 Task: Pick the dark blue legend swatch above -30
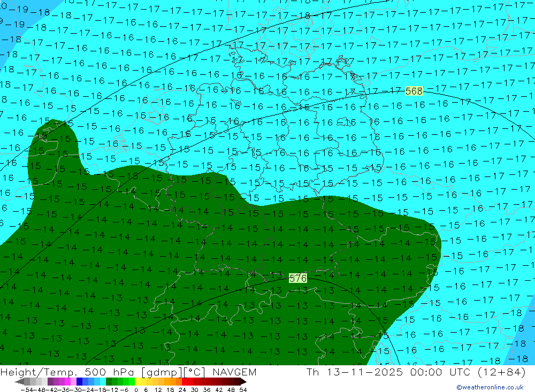pos(79,382)
